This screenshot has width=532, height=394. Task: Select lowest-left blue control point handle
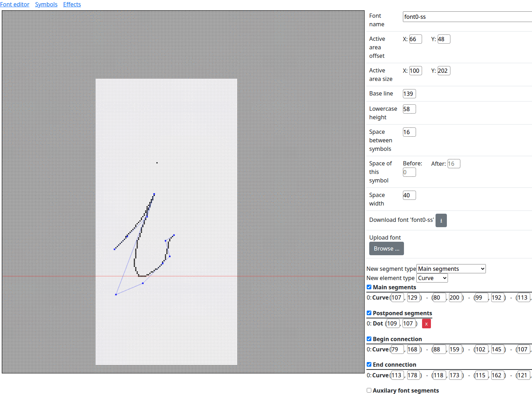pyautogui.click(x=116, y=295)
